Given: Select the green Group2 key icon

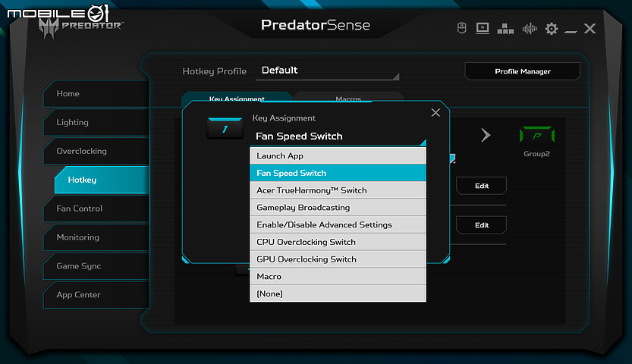Looking at the screenshot, I should tap(537, 134).
